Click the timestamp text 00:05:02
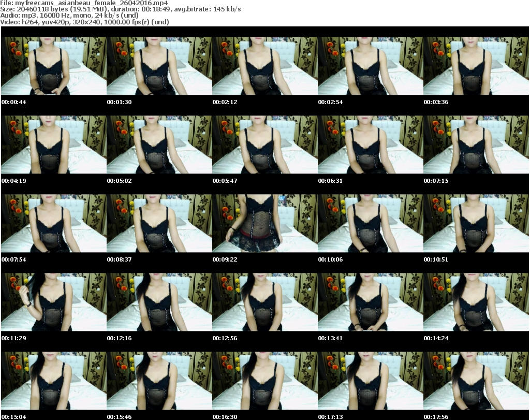Screen dimensions: 530x420 coord(120,181)
